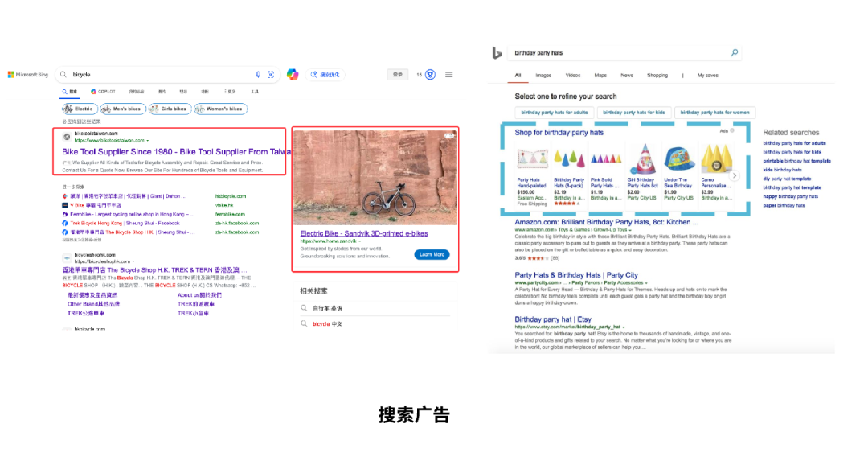The height and width of the screenshot is (469, 868).
Task: Click related search paper birthday hats
Action: tap(784, 205)
